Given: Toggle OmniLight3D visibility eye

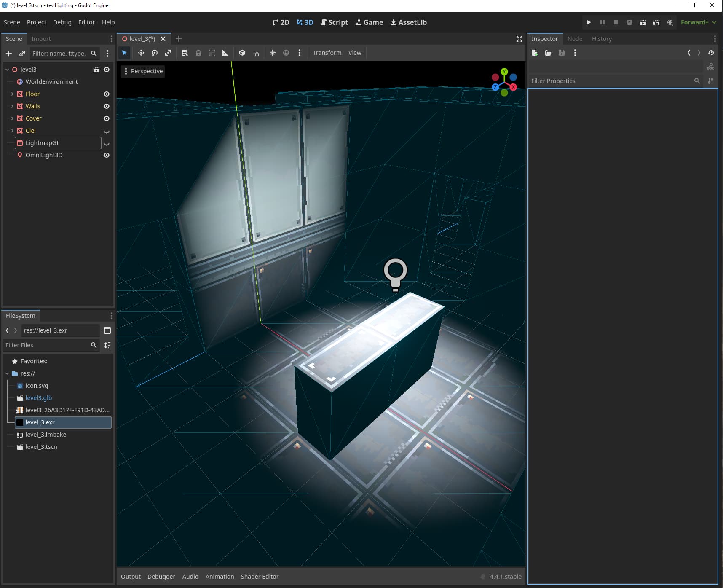Looking at the screenshot, I should [107, 155].
